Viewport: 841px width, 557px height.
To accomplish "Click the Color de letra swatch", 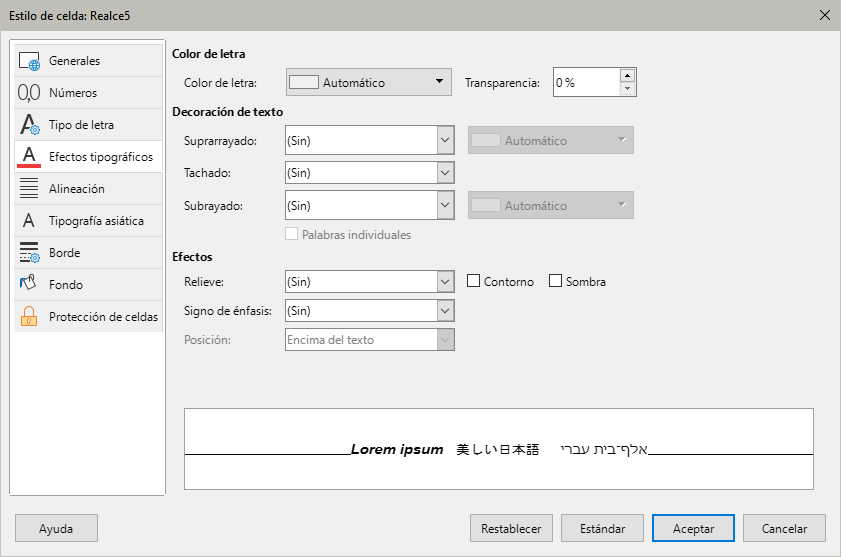I will 304,82.
